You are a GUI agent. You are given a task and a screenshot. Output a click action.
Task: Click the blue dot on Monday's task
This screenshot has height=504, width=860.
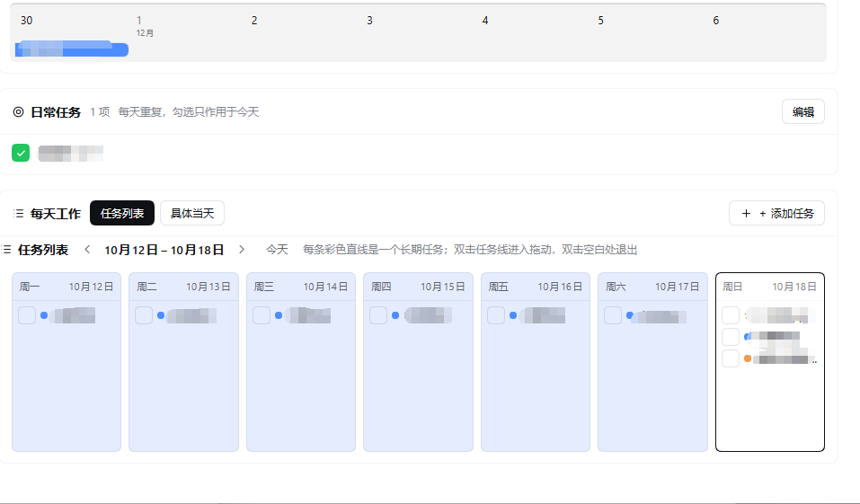pos(44,315)
